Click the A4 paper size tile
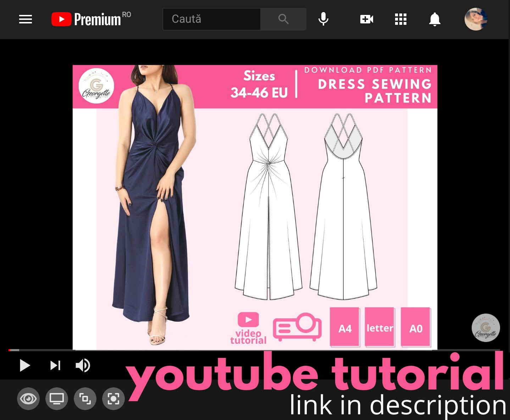The width and height of the screenshot is (510, 420). click(345, 327)
